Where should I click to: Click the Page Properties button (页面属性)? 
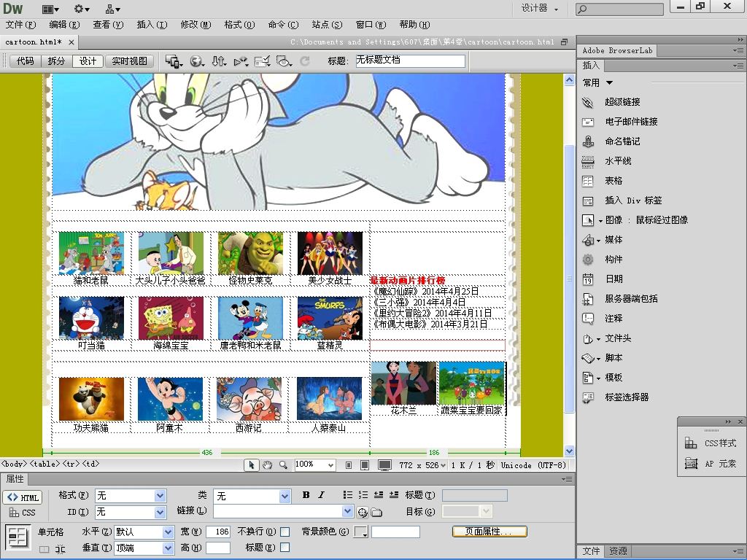[489, 532]
